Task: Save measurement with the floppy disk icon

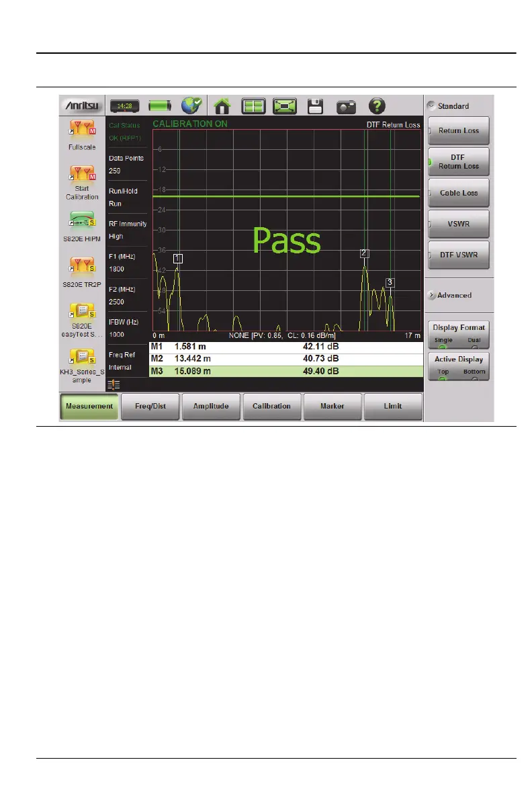Action: coord(315,106)
